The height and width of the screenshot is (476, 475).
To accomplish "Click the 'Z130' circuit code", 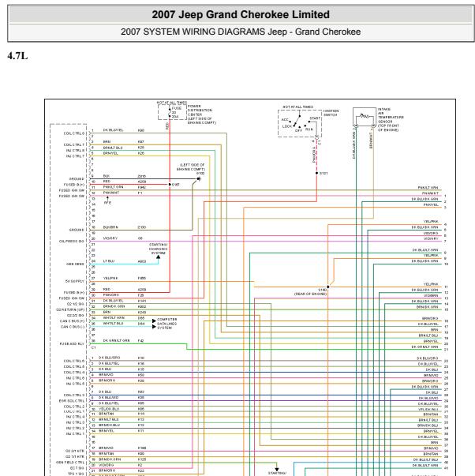I will (142, 227).
